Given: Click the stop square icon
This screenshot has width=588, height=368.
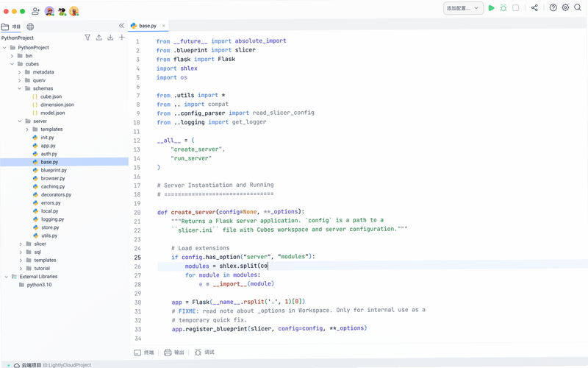Looking at the screenshot, I should click(516, 8).
